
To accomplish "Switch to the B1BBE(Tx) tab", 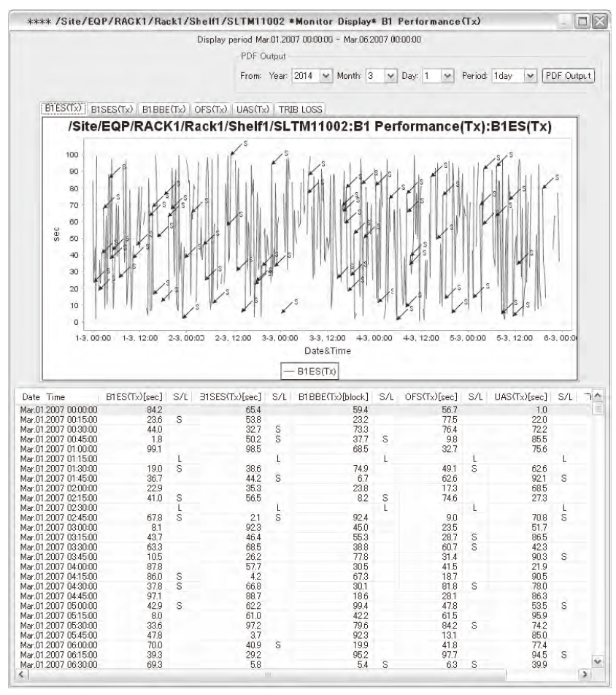I will click(163, 109).
